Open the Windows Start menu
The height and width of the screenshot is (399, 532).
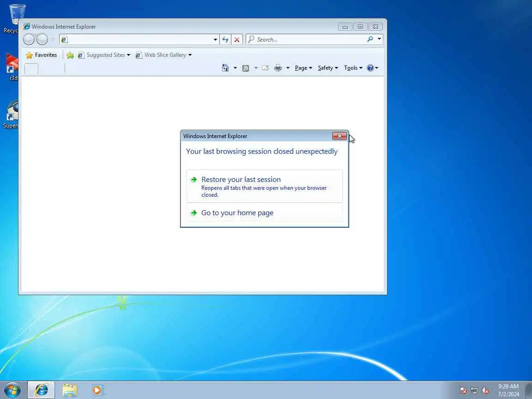point(12,390)
